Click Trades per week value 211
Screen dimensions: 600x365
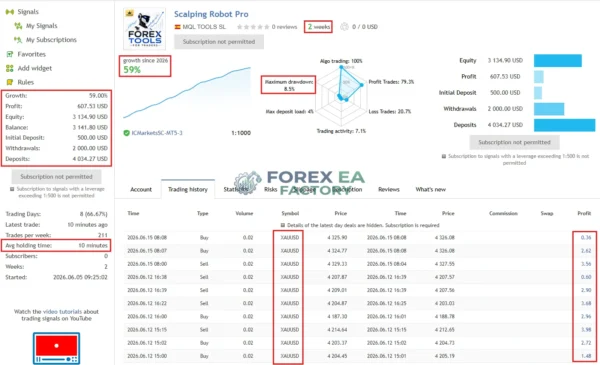(x=103, y=235)
